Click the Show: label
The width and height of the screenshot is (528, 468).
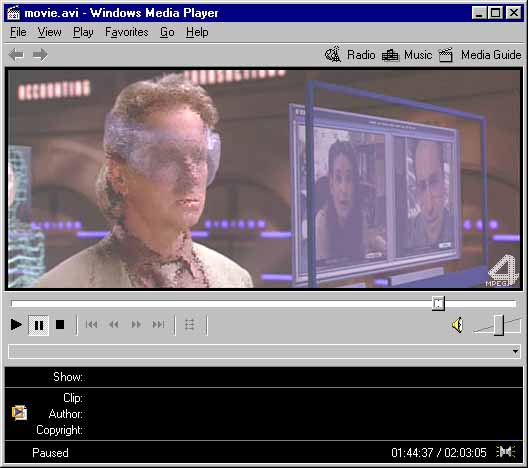(68, 377)
